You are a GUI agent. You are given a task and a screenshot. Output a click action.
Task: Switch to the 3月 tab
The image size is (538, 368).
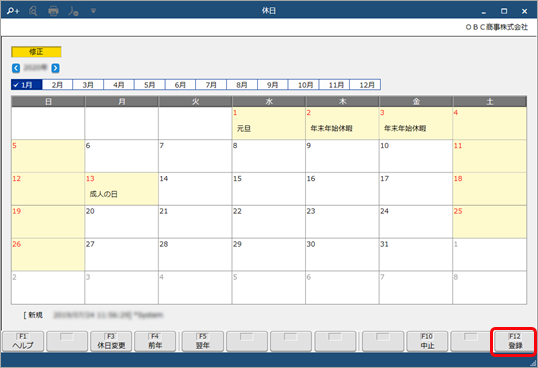coord(88,85)
